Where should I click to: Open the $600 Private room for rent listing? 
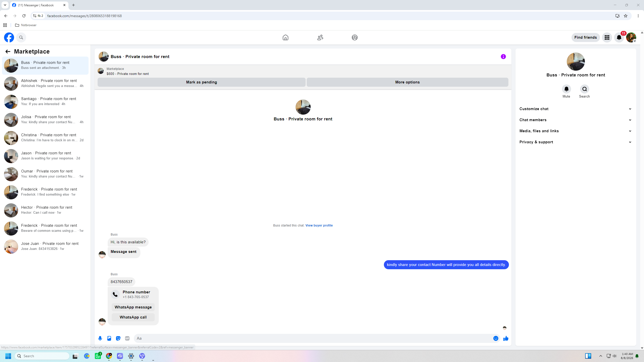[x=128, y=74]
